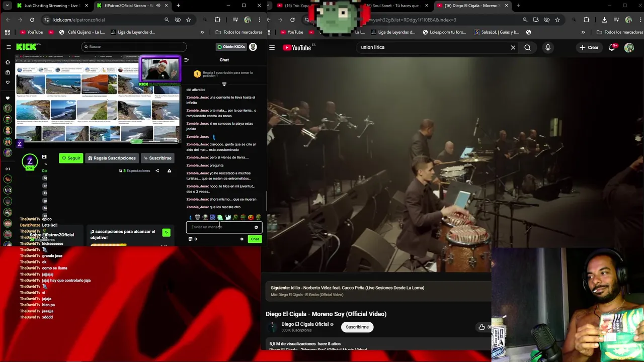Screen dimensions: 644x362
Task: Like the Diego El Cigala video
Action: click(482, 327)
